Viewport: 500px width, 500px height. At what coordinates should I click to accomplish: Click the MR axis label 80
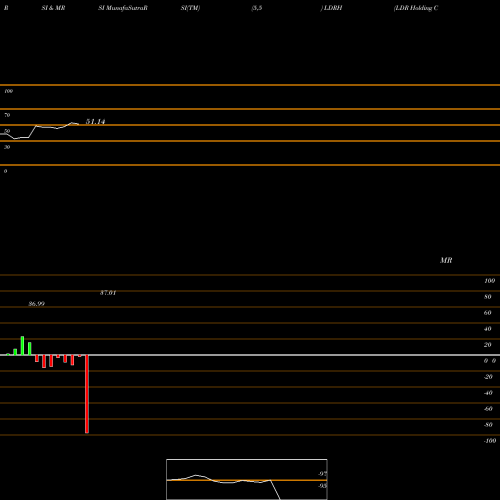(488, 297)
